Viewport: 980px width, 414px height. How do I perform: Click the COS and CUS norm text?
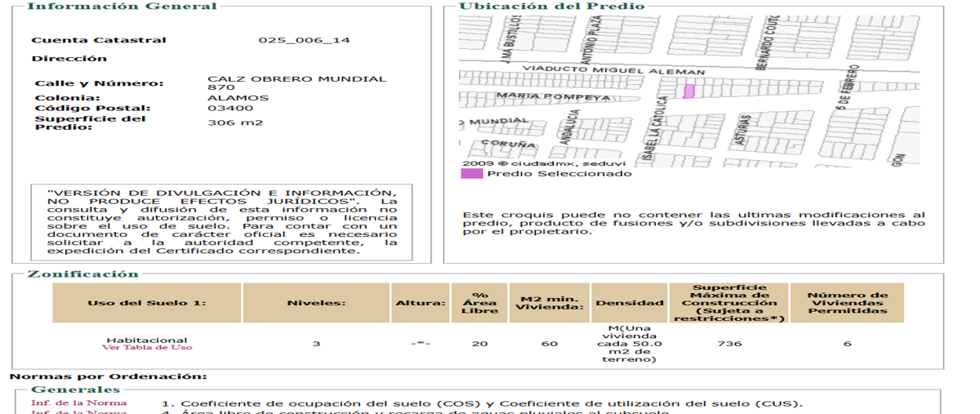482,403
